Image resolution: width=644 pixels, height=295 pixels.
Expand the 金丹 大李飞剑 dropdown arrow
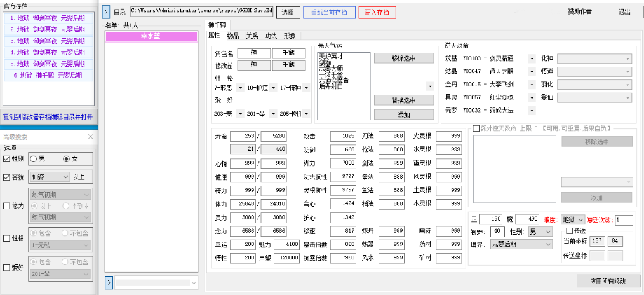(x=532, y=85)
